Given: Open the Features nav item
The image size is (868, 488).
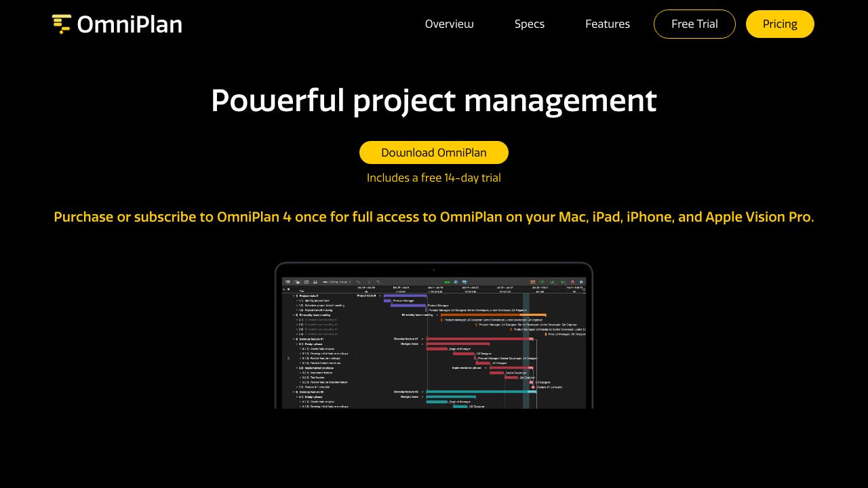Looking at the screenshot, I should [x=608, y=24].
